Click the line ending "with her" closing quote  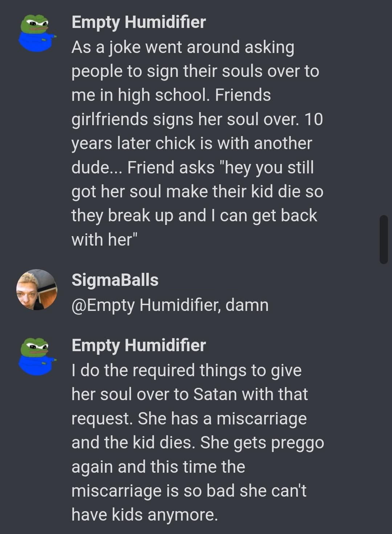pos(105,239)
